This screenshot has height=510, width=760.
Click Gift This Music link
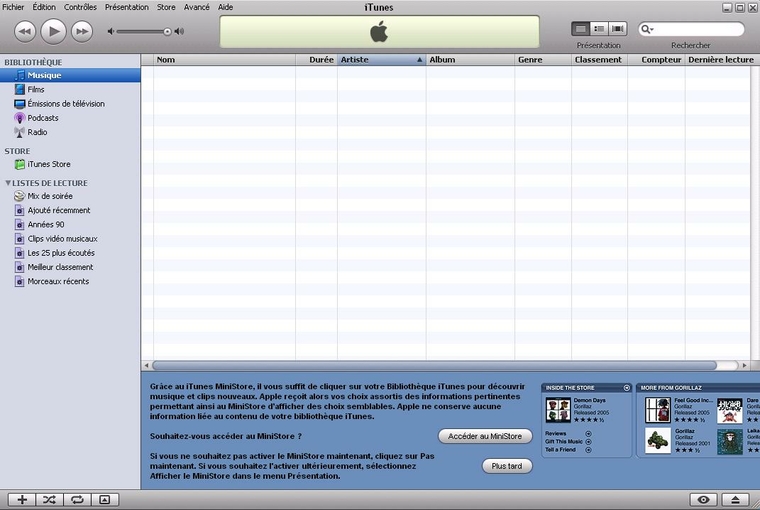click(564, 442)
